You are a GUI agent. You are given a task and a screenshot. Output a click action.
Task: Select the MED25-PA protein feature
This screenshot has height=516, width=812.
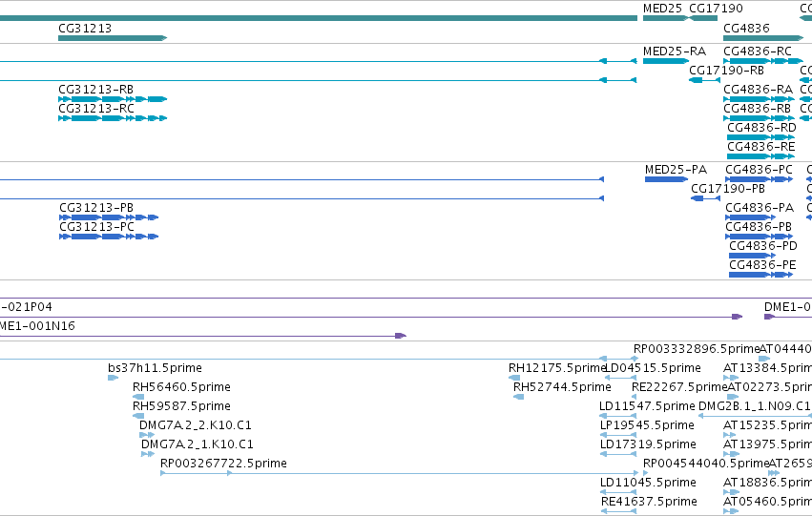[666, 179]
